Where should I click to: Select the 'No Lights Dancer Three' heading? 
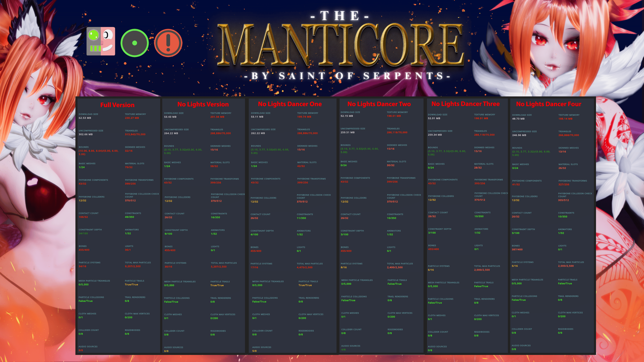coord(466,104)
